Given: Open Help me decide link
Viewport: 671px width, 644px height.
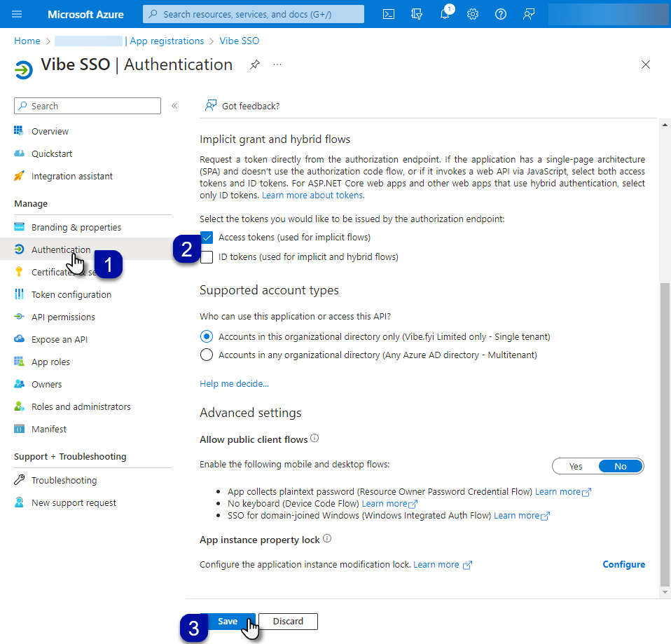Looking at the screenshot, I should (x=234, y=383).
